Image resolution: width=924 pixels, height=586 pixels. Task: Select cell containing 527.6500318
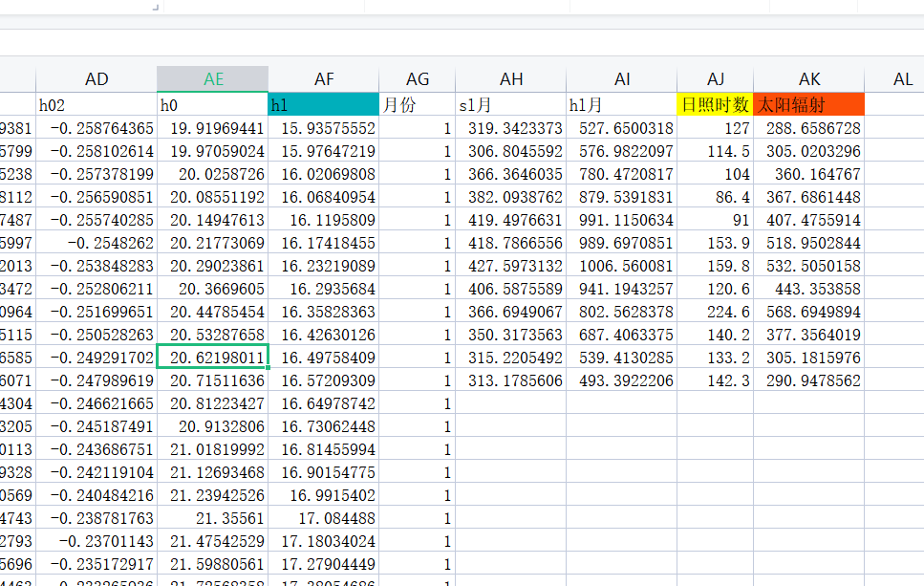click(622, 128)
